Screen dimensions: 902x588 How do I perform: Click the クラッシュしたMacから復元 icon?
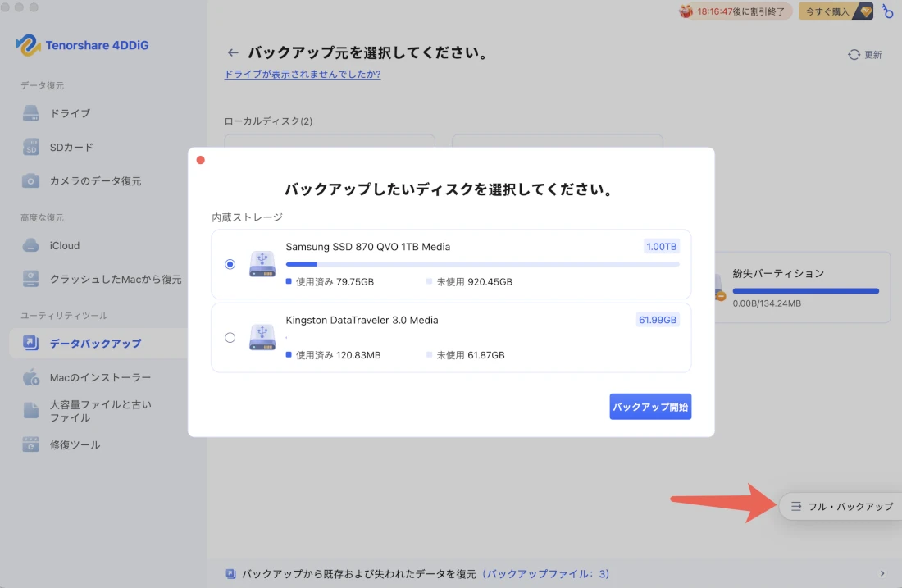pos(30,279)
